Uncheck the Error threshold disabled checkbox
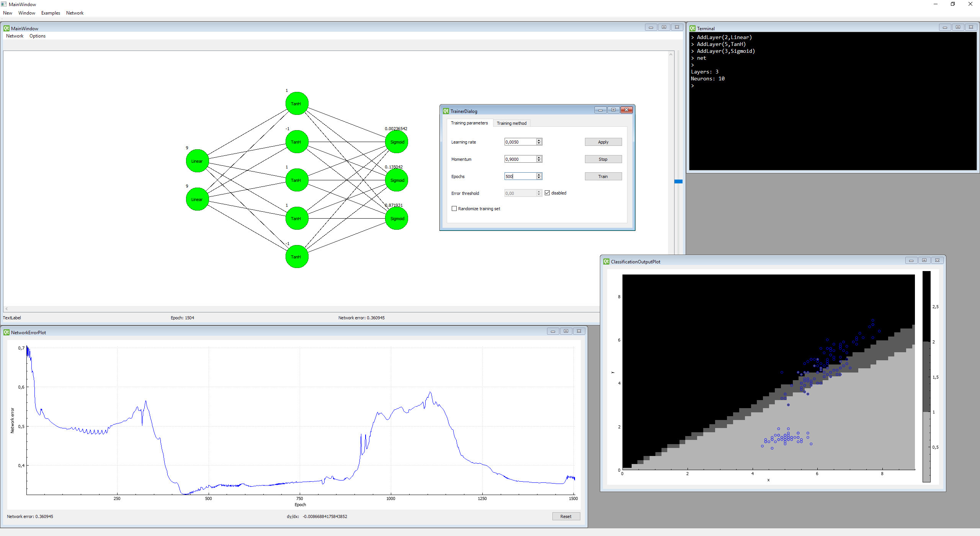This screenshot has height=536, width=980. click(x=547, y=193)
